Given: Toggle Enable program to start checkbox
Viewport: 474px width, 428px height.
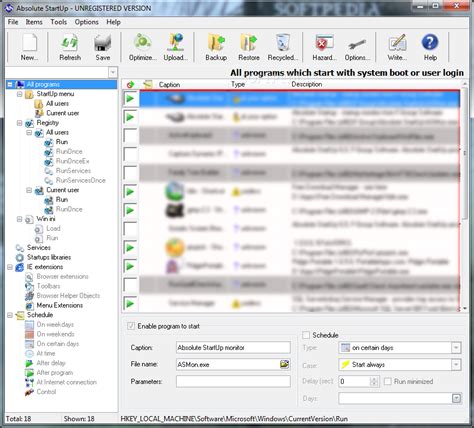Looking at the screenshot, I should [x=131, y=326].
